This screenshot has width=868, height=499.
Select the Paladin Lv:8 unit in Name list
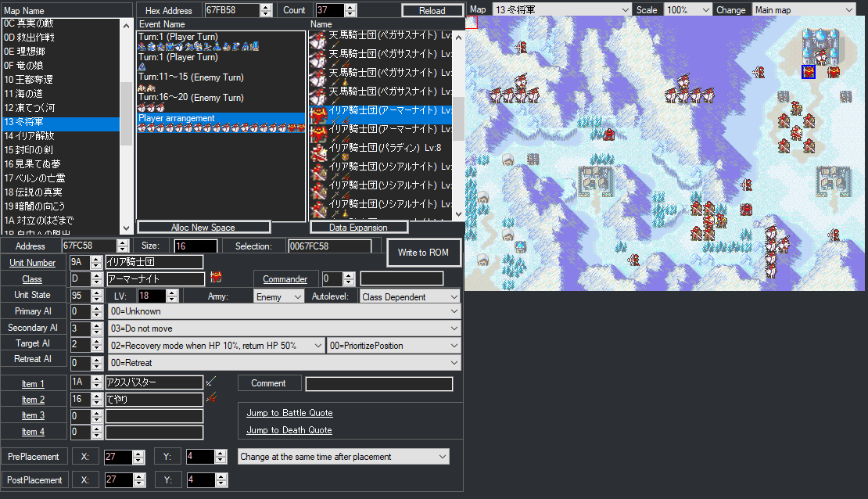coord(381,148)
